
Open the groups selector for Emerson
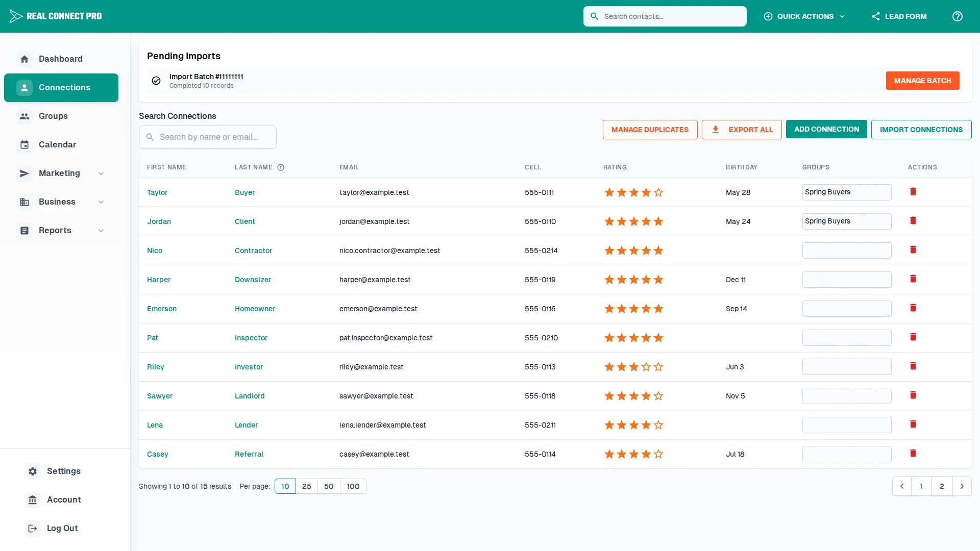(x=847, y=309)
